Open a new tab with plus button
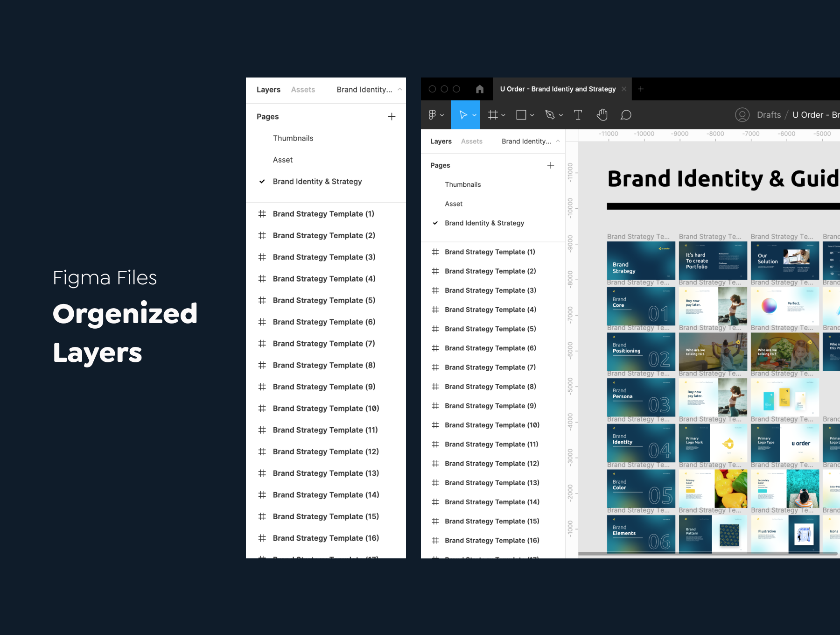 (x=641, y=89)
